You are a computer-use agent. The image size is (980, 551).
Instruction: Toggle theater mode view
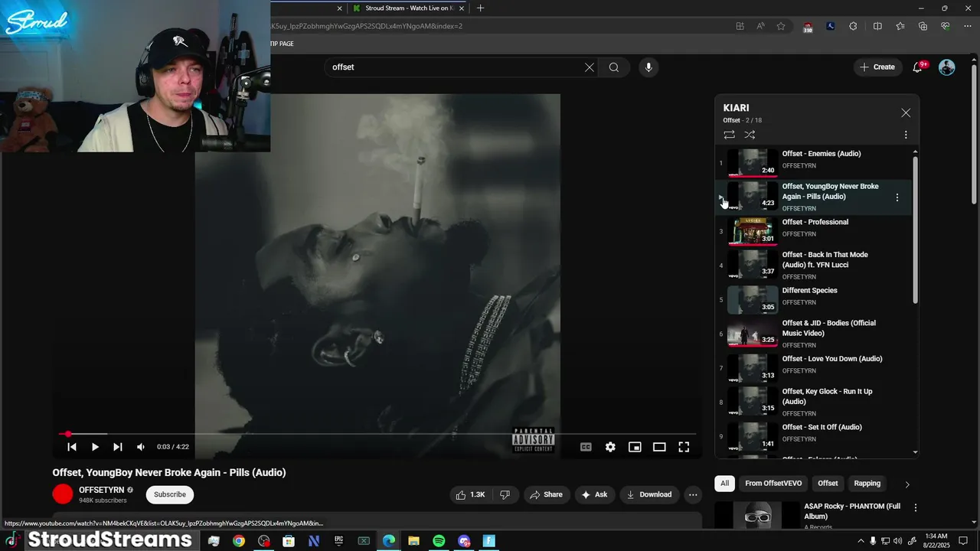pos(659,447)
